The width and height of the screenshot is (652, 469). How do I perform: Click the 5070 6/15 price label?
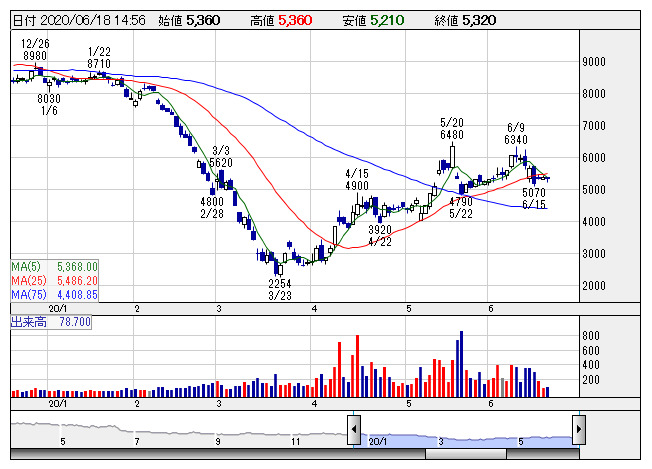click(x=534, y=198)
